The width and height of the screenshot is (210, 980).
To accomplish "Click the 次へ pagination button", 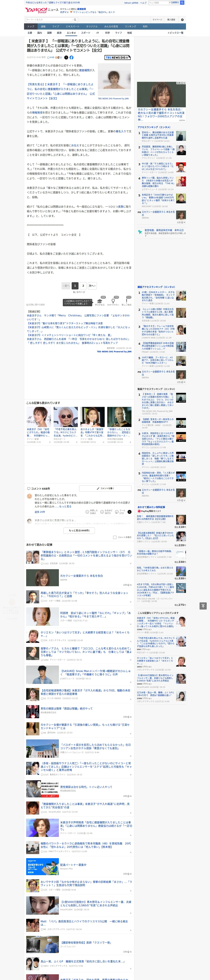I will click(x=92, y=285).
